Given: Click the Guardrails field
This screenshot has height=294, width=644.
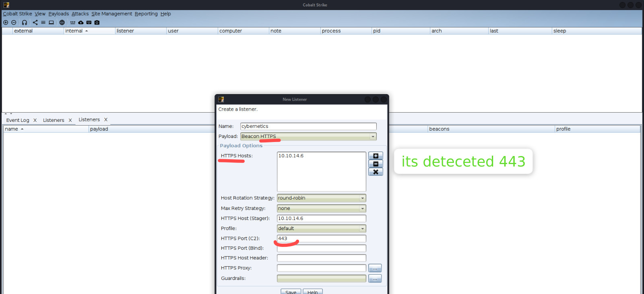Looking at the screenshot, I should [x=322, y=278].
